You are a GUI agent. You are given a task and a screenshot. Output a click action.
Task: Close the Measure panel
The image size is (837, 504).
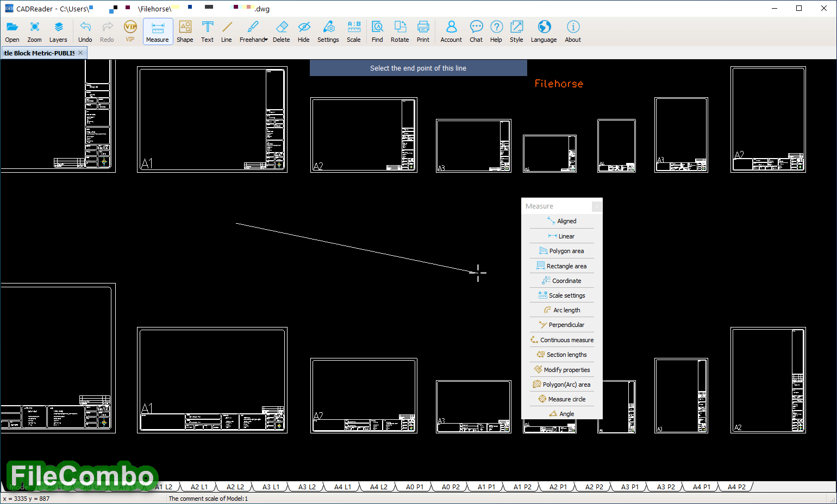pos(596,207)
